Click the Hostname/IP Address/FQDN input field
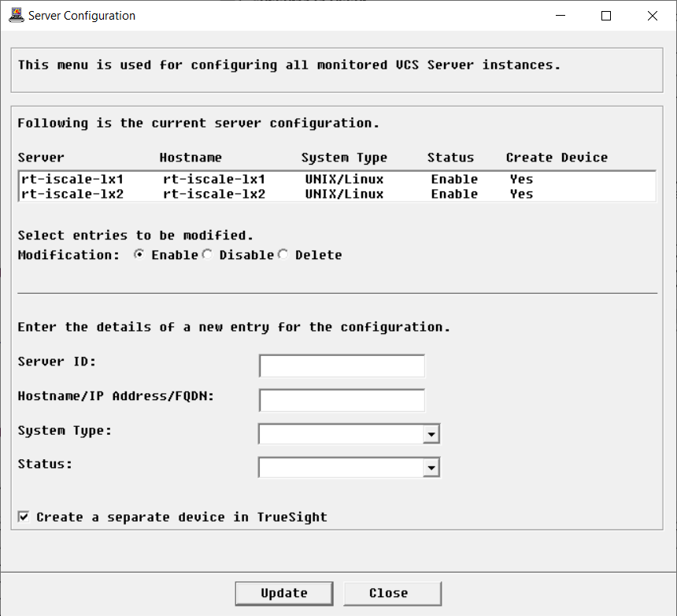 (341, 399)
